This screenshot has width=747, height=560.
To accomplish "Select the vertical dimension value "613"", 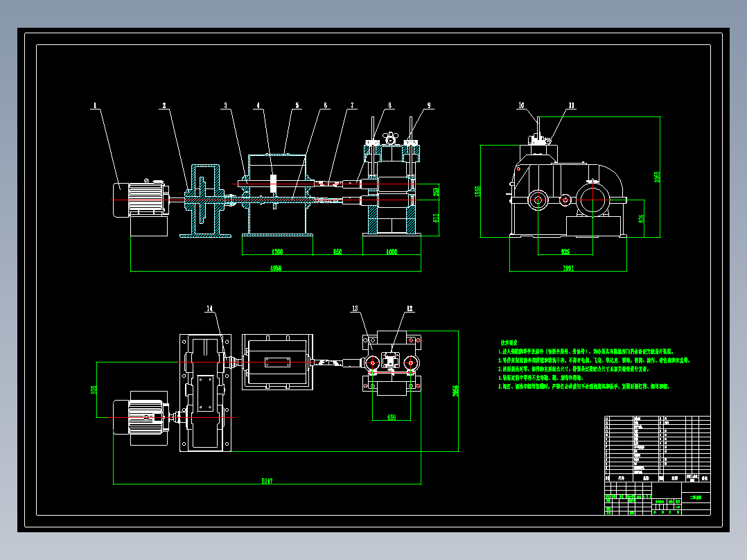I will pos(436,218).
